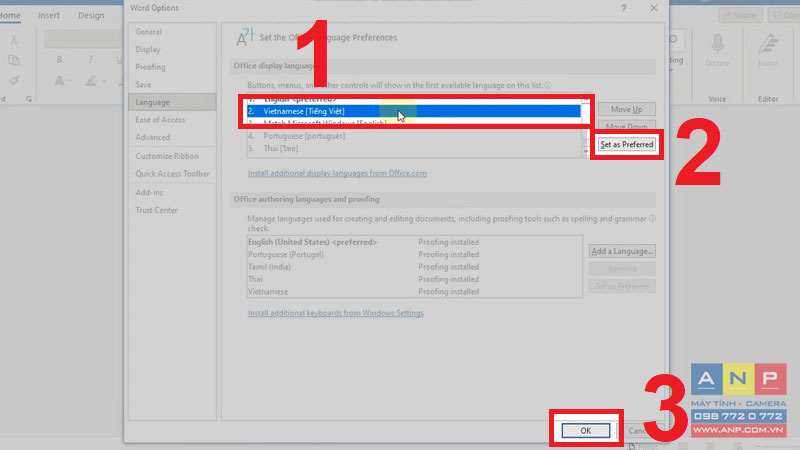Select Thai display language row
The image size is (800, 450).
click(x=413, y=148)
